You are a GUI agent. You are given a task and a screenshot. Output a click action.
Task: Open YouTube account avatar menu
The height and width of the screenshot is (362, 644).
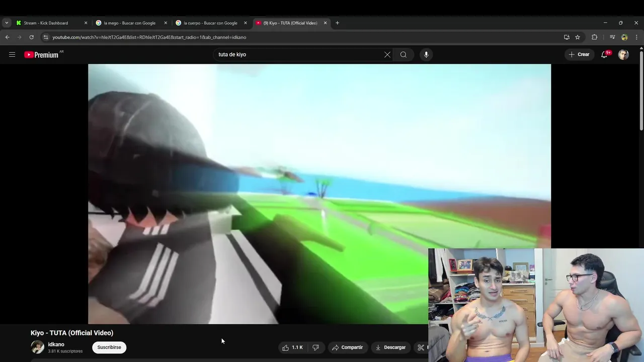tap(623, 54)
